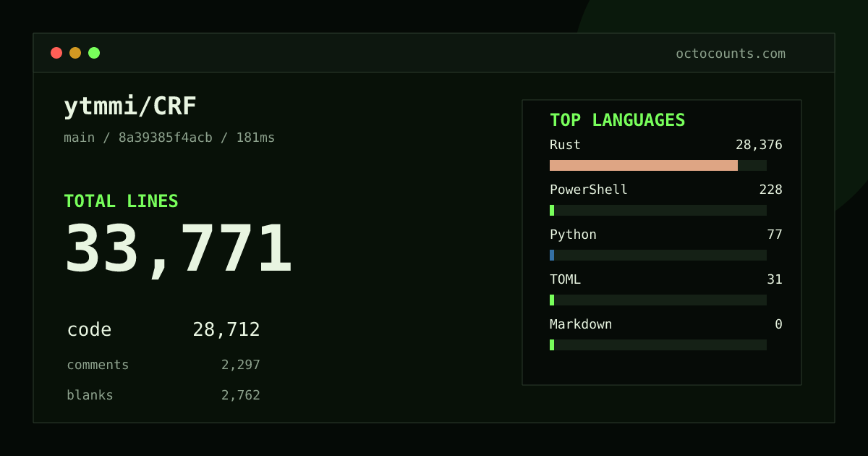Click the Python language label

[x=573, y=235]
